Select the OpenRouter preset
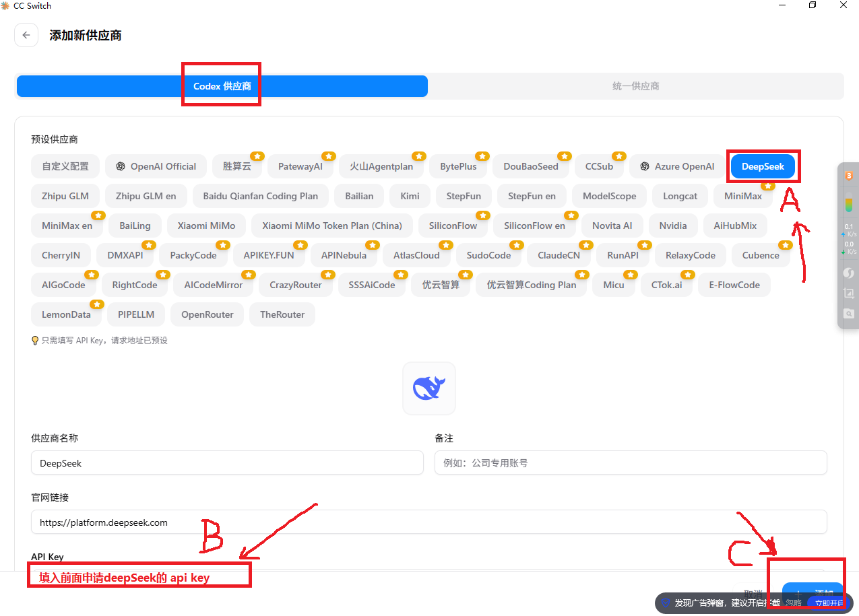Screen dimensions: 859x616 click(208, 314)
